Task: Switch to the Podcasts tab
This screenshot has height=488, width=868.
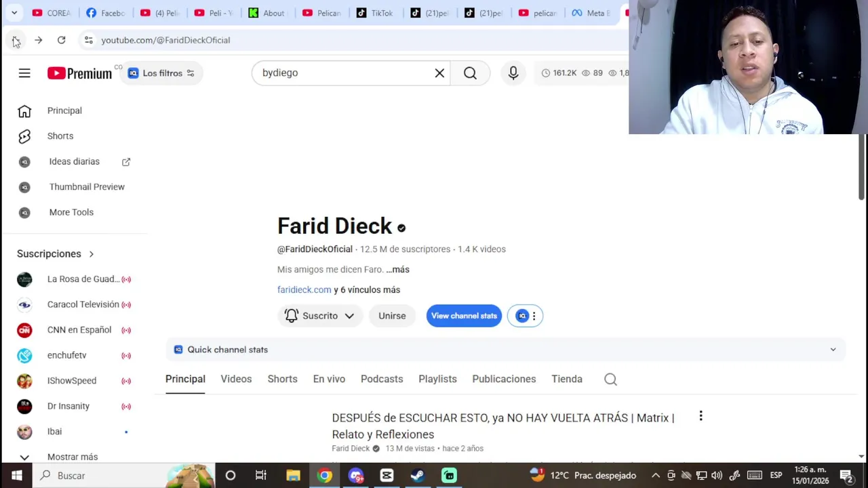Action: pyautogui.click(x=382, y=379)
